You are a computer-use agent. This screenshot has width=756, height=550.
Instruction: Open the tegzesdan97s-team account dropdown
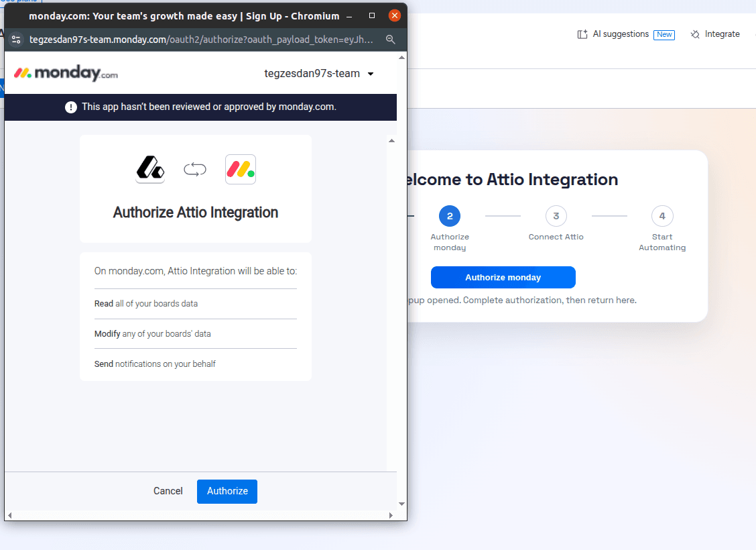click(x=319, y=73)
